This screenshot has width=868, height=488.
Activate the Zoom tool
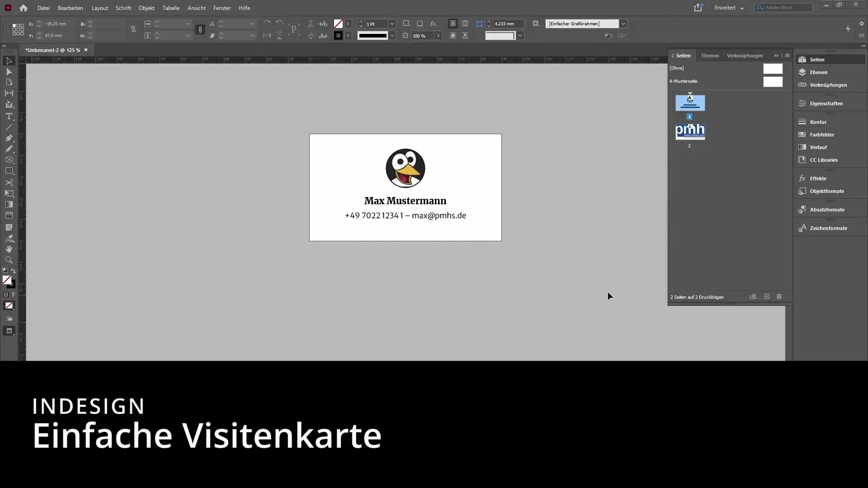click(x=9, y=260)
